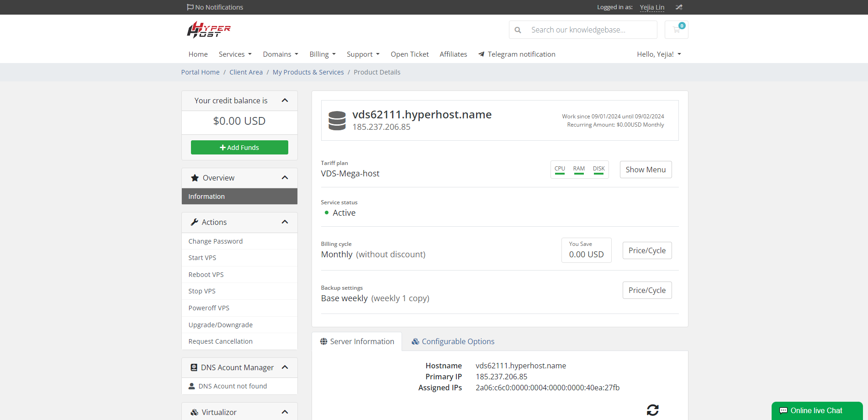This screenshot has width=868, height=420.
Task: Click the user icon by DNS Acount not found
Action: tap(192, 386)
